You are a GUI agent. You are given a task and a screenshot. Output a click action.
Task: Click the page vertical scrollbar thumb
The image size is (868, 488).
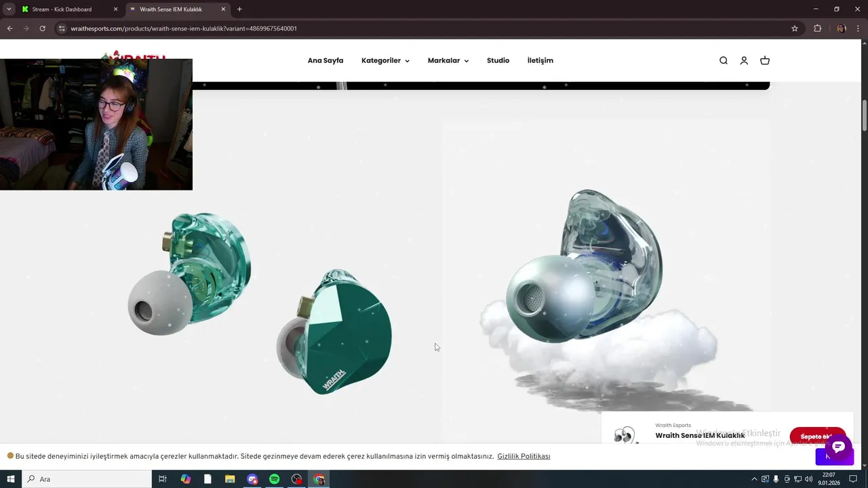tap(864, 116)
